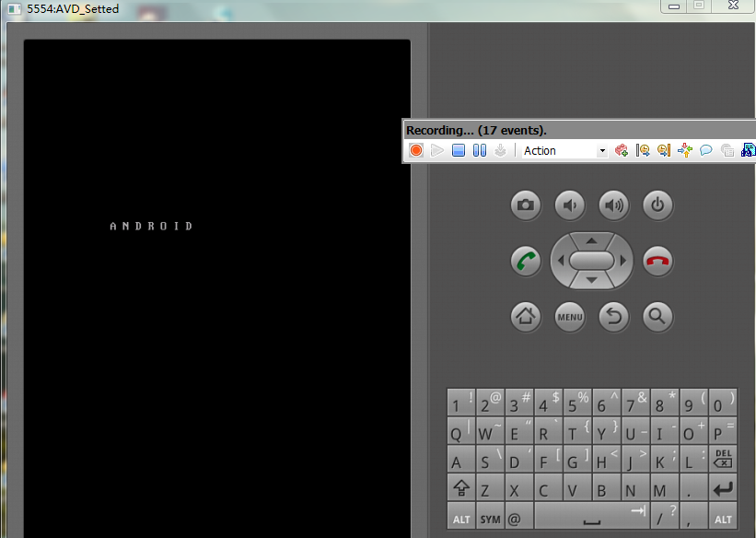Stop the recording with the blue square button
The image size is (756, 538).
(x=459, y=150)
